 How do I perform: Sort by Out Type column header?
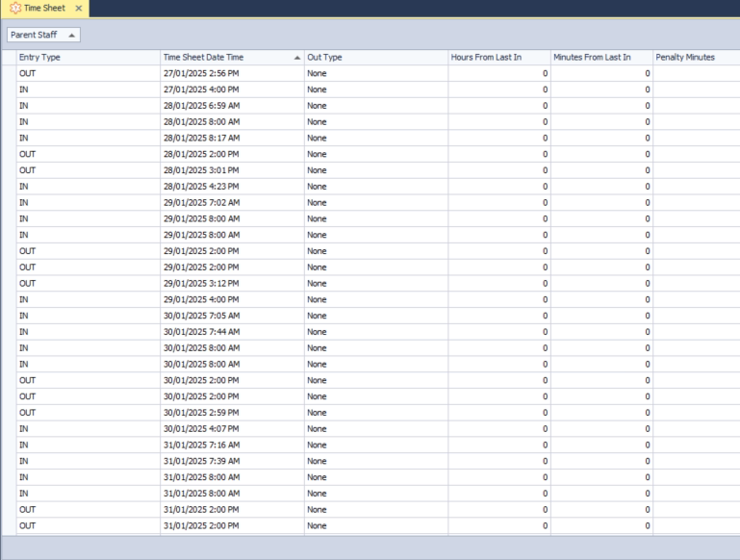coord(375,58)
